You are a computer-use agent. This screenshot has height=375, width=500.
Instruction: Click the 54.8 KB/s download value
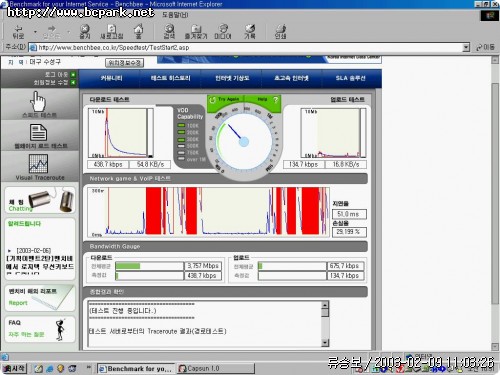(150, 164)
